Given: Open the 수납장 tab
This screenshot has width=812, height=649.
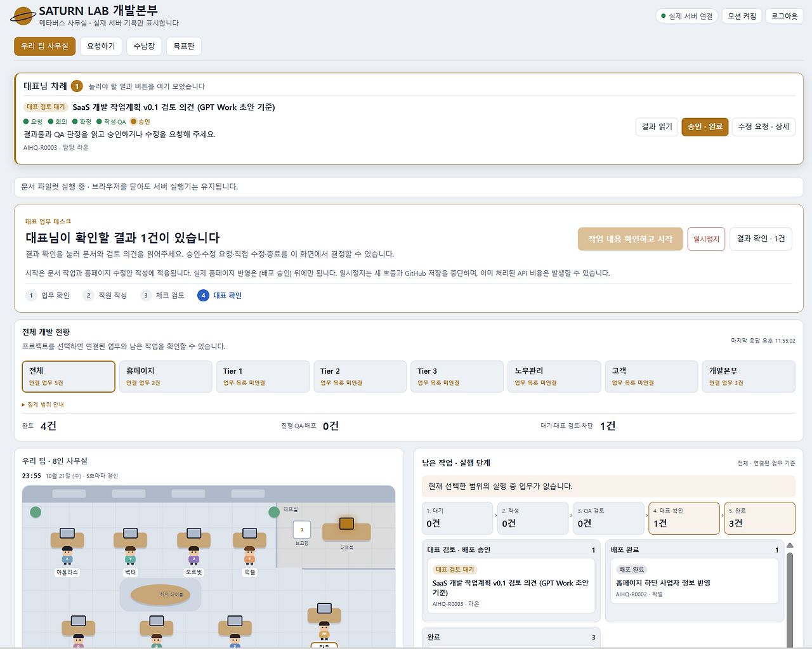Looking at the screenshot, I should coord(144,46).
